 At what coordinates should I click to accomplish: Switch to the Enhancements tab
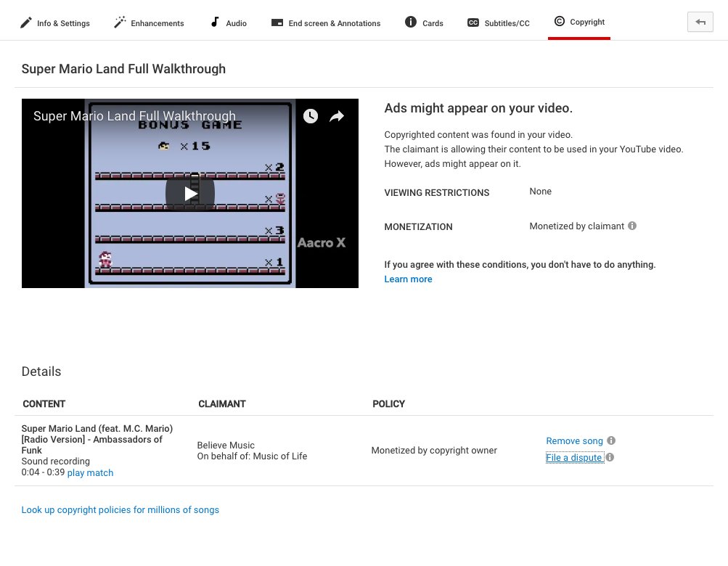[x=149, y=22]
